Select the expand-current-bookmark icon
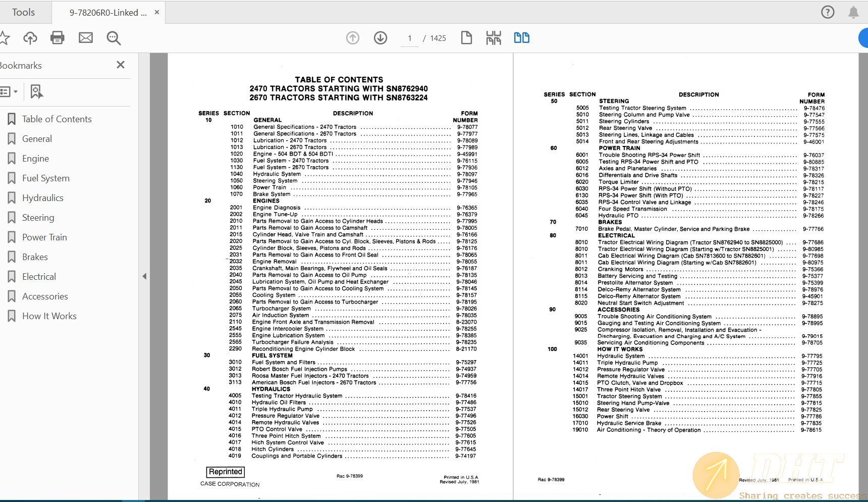868x502 pixels. (x=35, y=91)
